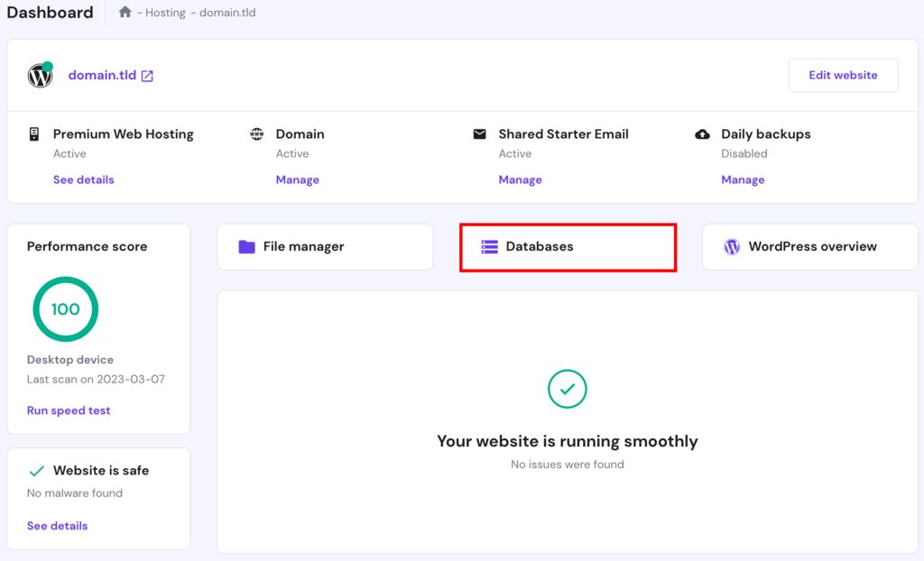This screenshot has height=561, width=924.
Task: Click the www globe icon next to Domain
Action: (x=257, y=133)
